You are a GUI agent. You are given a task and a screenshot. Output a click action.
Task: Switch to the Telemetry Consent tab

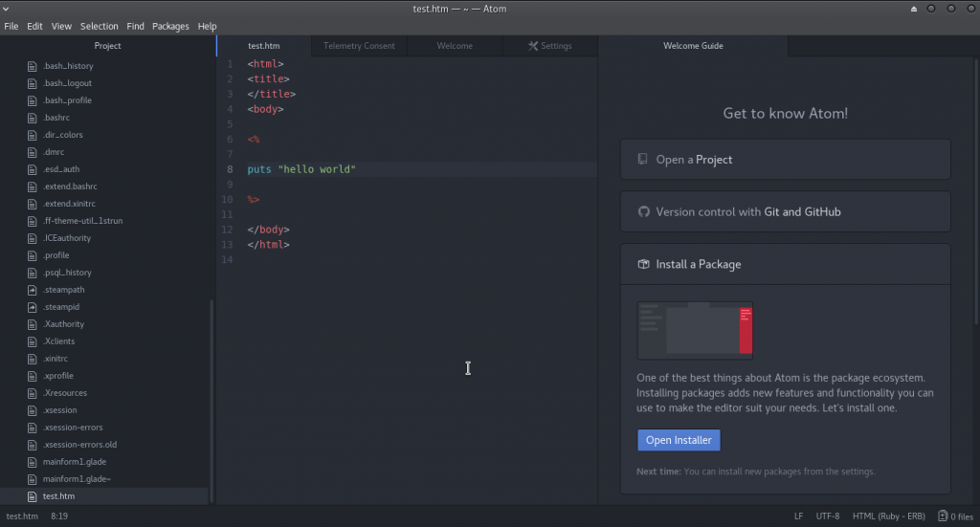(359, 46)
